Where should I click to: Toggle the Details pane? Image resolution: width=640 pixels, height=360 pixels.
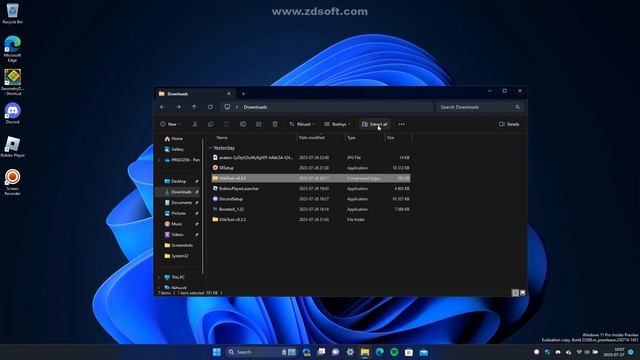(509, 124)
